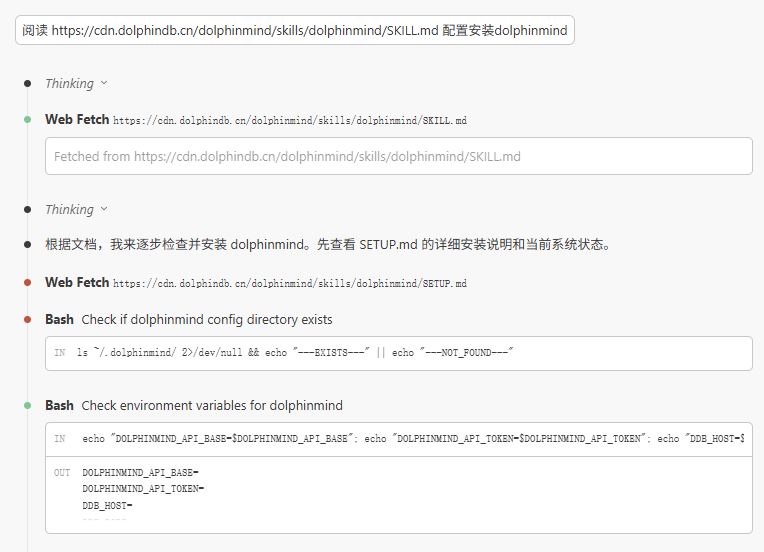The width and height of the screenshot is (764, 552).
Task: Click green status dot beside Web Fetch SKILL.md
Action: pos(28,119)
